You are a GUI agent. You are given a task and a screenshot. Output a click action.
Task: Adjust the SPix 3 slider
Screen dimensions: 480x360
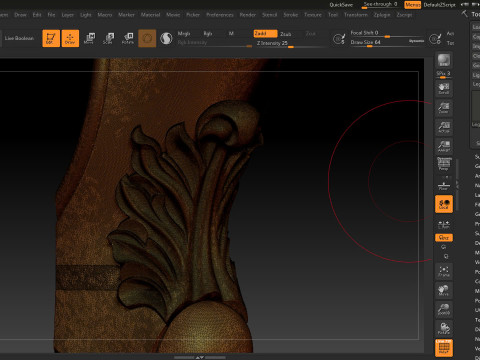(444, 74)
